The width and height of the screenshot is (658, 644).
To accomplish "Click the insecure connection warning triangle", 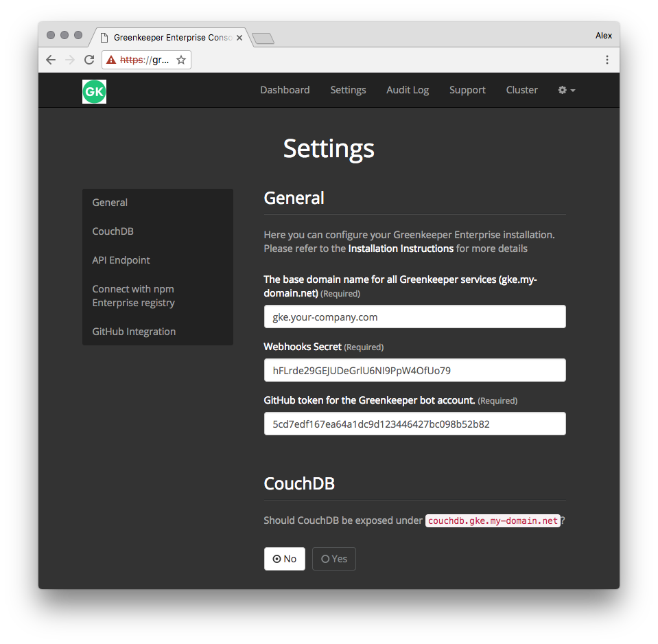I will (x=110, y=60).
